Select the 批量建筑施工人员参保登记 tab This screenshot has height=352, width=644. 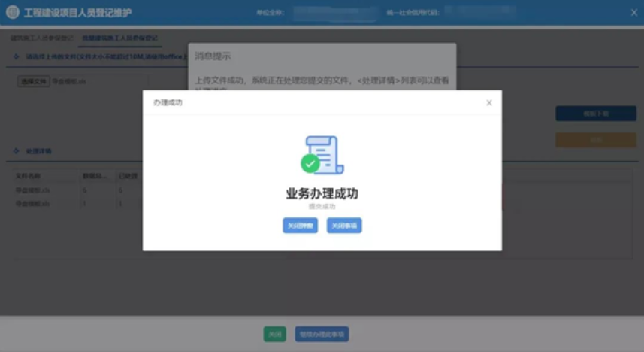(119, 38)
